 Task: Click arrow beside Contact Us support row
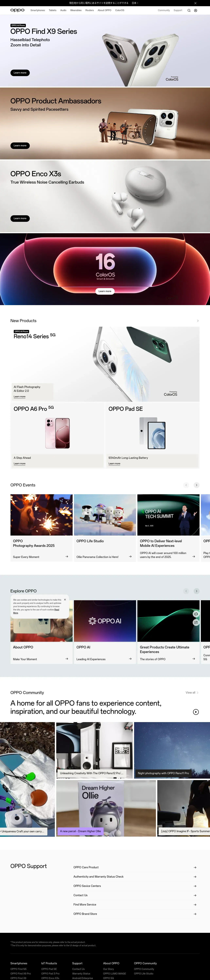click(x=195, y=896)
